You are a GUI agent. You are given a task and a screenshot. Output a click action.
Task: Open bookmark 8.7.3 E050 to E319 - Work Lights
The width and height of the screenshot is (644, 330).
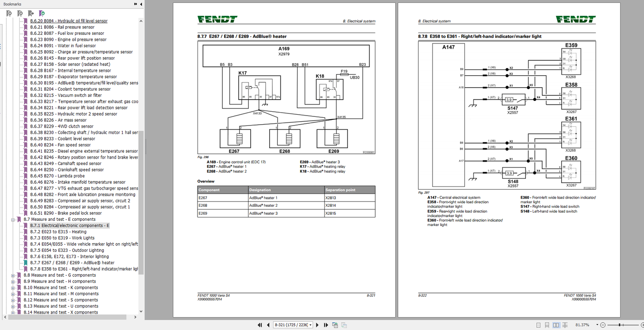(62, 238)
